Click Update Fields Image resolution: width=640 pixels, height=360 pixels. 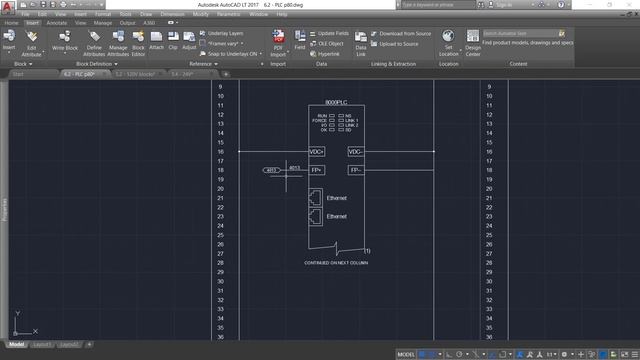[329, 33]
